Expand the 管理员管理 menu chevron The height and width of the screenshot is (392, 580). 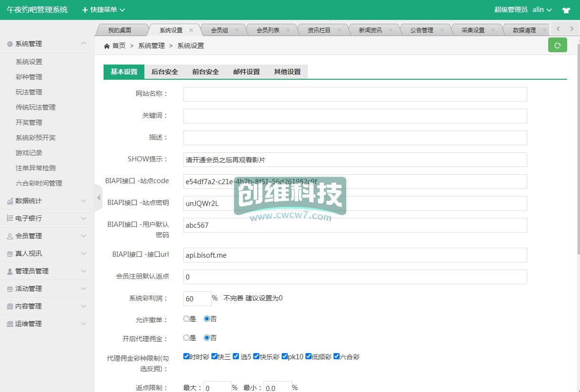[84, 271]
